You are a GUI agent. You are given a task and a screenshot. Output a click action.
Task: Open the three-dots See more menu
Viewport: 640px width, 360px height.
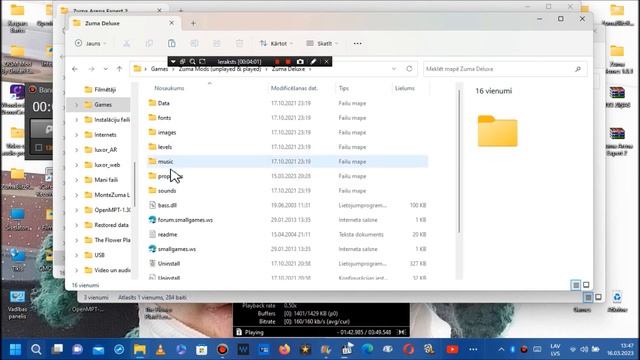point(358,43)
